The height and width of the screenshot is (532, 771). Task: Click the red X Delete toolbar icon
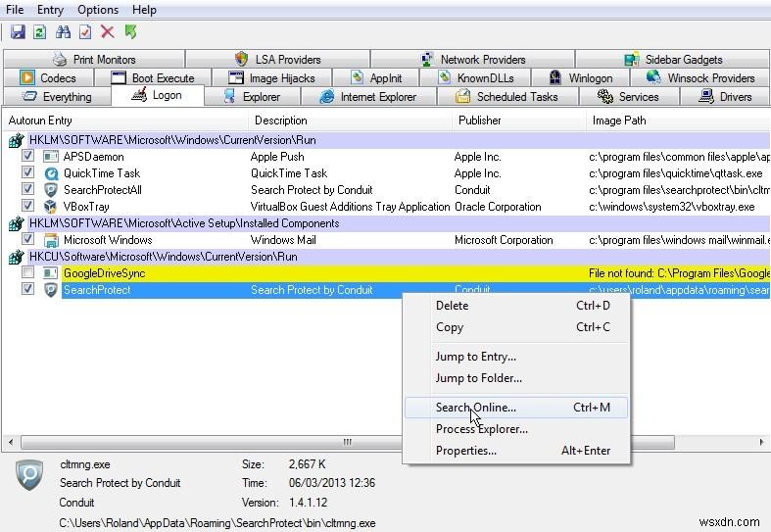(107, 32)
